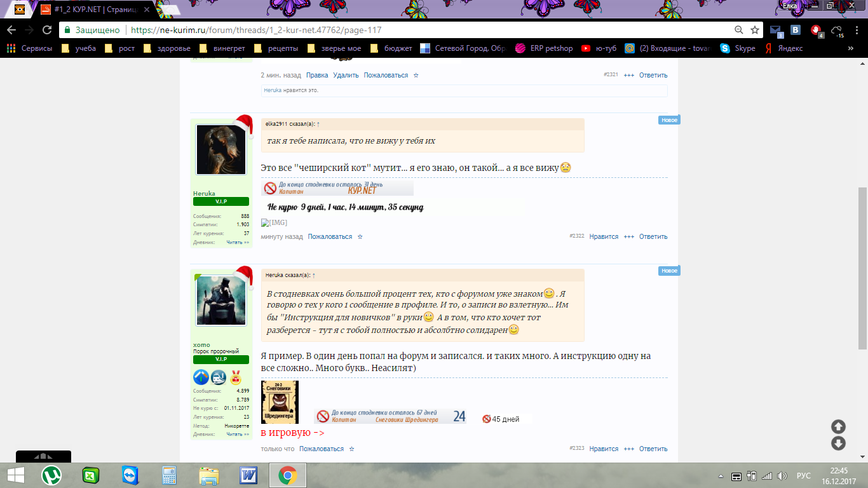Click the star icon in post #2323 footer
Screen dimensions: 868x488
352,449
